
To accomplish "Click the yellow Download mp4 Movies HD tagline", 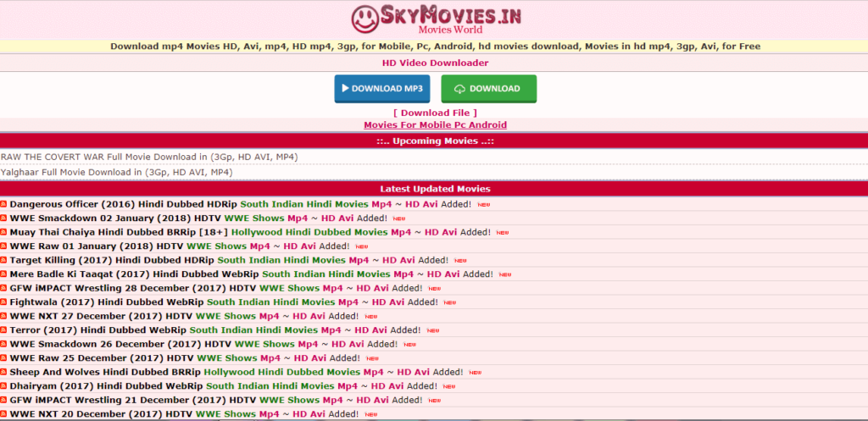I will pyautogui.click(x=435, y=47).
